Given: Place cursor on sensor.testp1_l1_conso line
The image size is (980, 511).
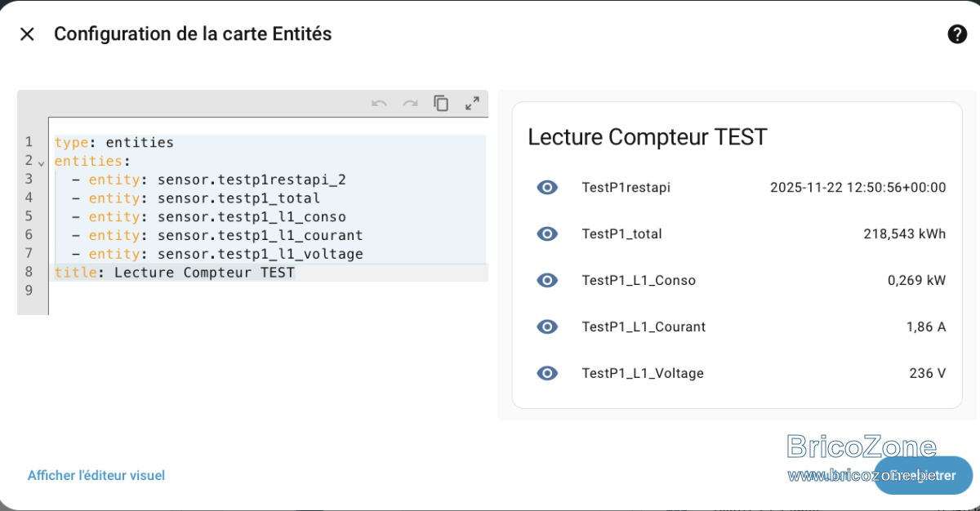Looking at the screenshot, I should point(208,217).
